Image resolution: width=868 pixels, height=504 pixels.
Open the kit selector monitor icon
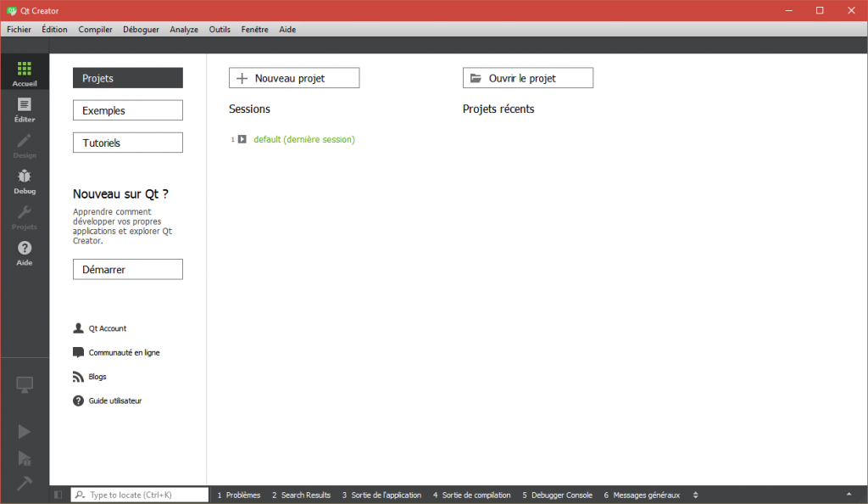tap(25, 384)
